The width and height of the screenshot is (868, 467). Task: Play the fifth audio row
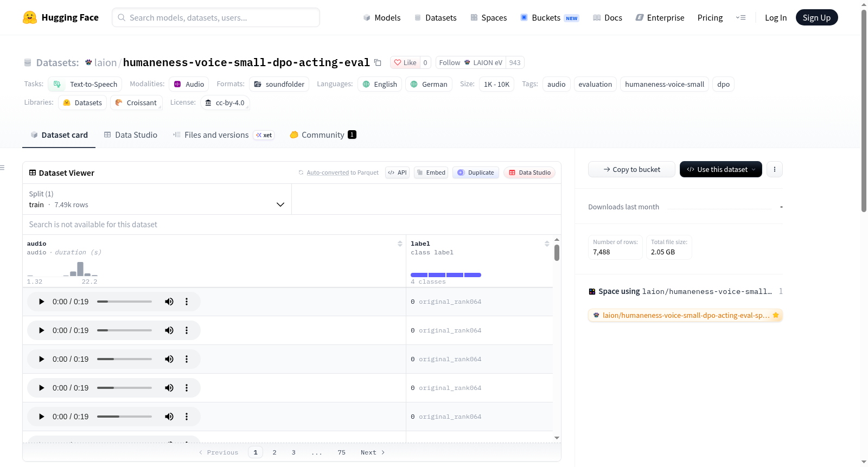tap(41, 417)
